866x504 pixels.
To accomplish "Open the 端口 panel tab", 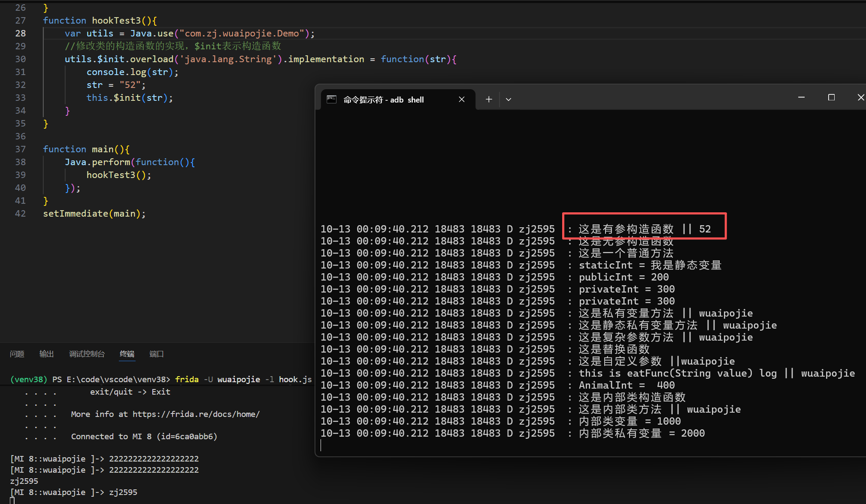I will [156, 354].
